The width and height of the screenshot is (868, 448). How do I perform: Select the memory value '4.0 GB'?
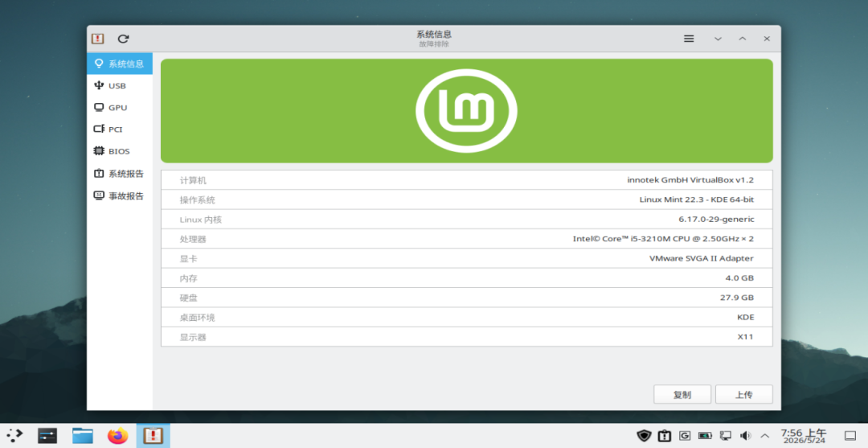pyautogui.click(x=739, y=278)
